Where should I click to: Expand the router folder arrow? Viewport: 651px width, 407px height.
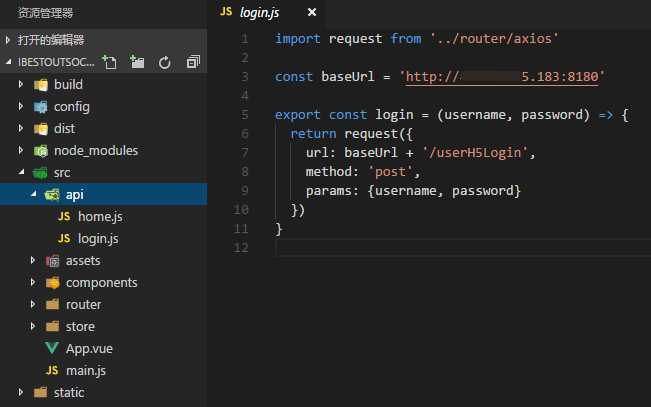point(32,304)
